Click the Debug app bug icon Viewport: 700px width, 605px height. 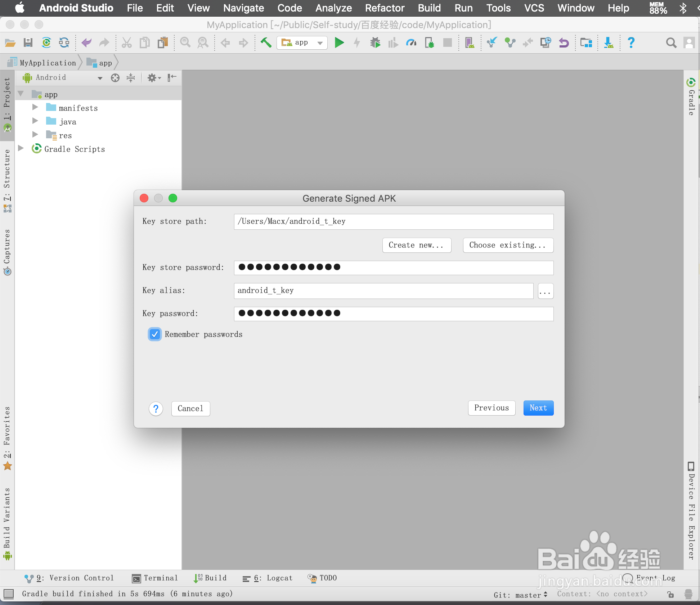[x=375, y=43]
